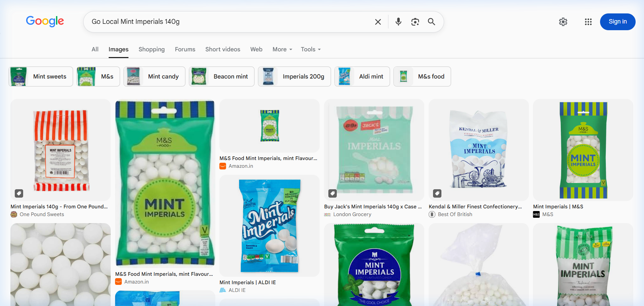The width and height of the screenshot is (644, 306).
Task: Click 'Mint Imperials 140g - From One Pound...' title
Action: click(x=59, y=207)
